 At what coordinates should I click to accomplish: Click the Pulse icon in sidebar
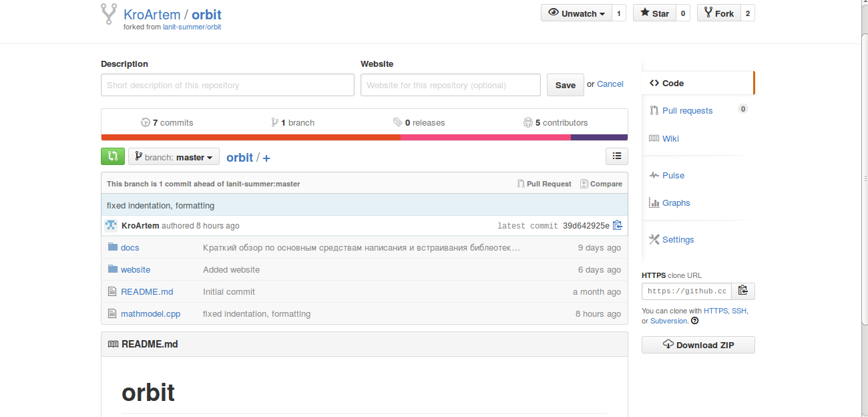click(x=654, y=175)
